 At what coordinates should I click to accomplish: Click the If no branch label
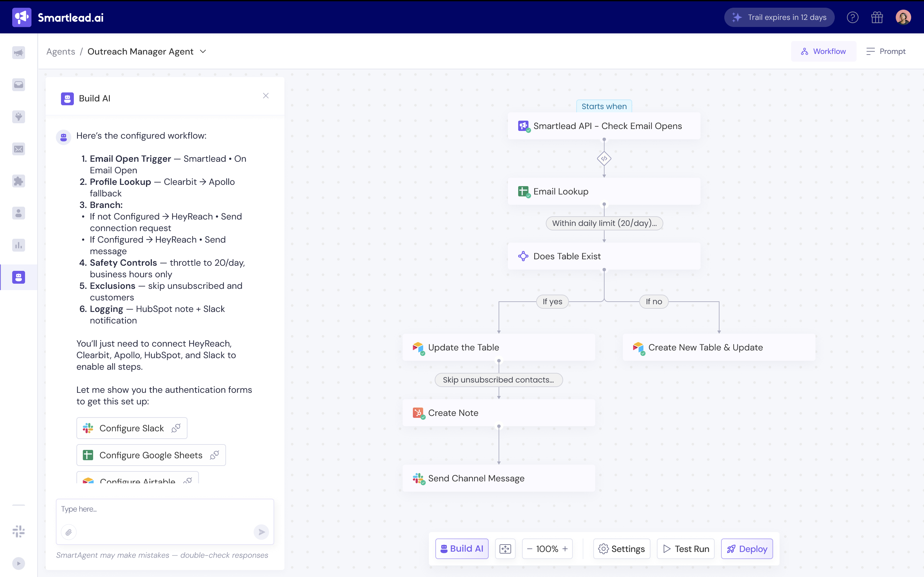pos(654,301)
